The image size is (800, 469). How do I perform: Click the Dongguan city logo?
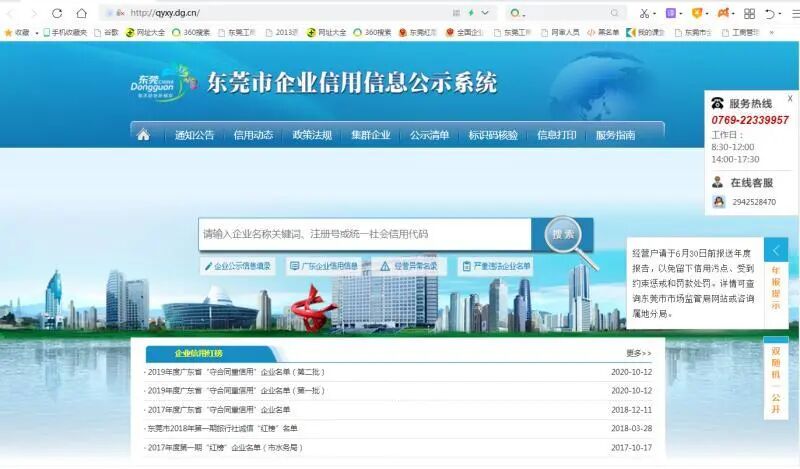(x=163, y=83)
